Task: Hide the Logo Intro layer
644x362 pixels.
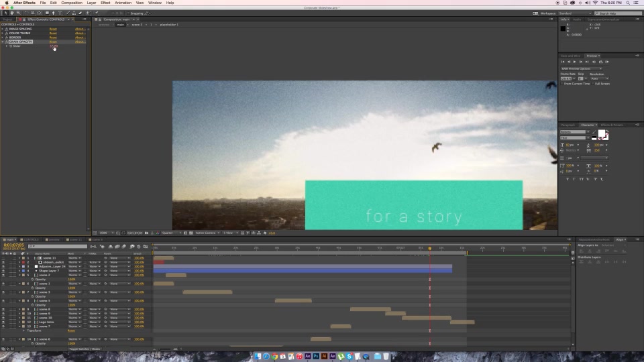Action: [x=3, y=322]
